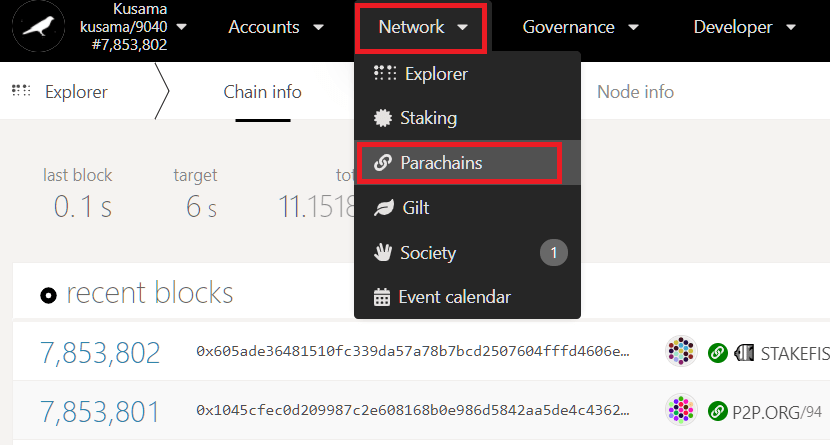The width and height of the screenshot is (830, 445).
Task: Click the Explorer grid icon in dropdown
Action: pos(384,73)
